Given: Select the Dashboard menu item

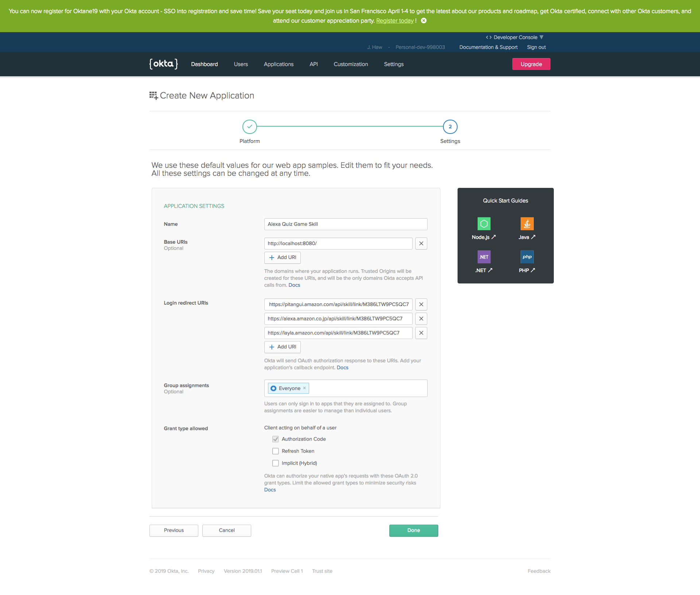Looking at the screenshot, I should tap(204, 64).
